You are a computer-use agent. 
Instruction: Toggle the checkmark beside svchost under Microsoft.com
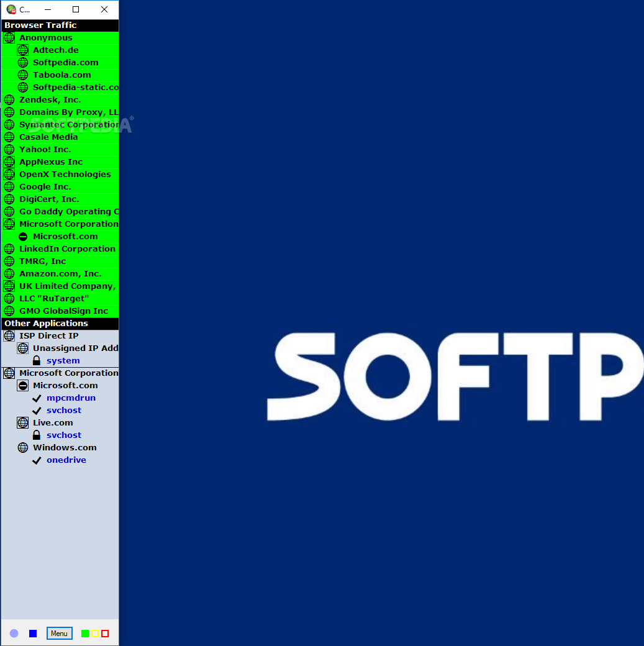click(37, 411)
